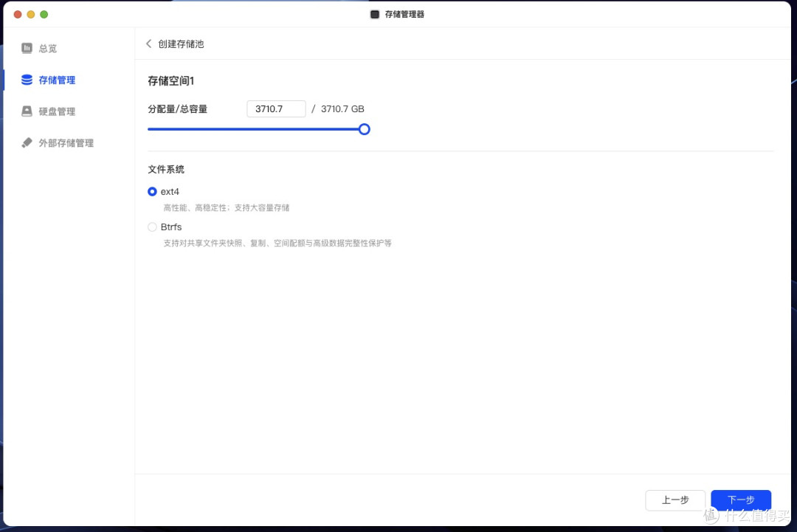Image resolution: width=797 pixels, height=532 pixels.
Task: Click the 创建存储池 breadcrumb title
Action: pos(181,44)
